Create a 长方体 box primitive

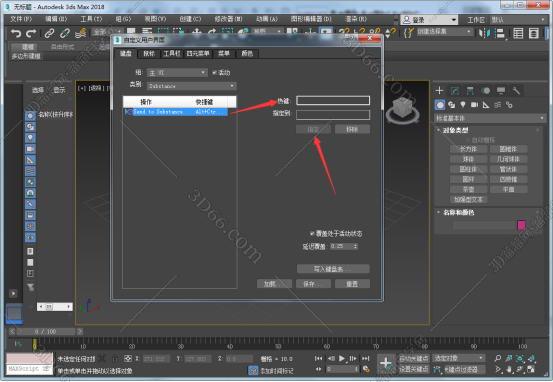tap(468, 149)
